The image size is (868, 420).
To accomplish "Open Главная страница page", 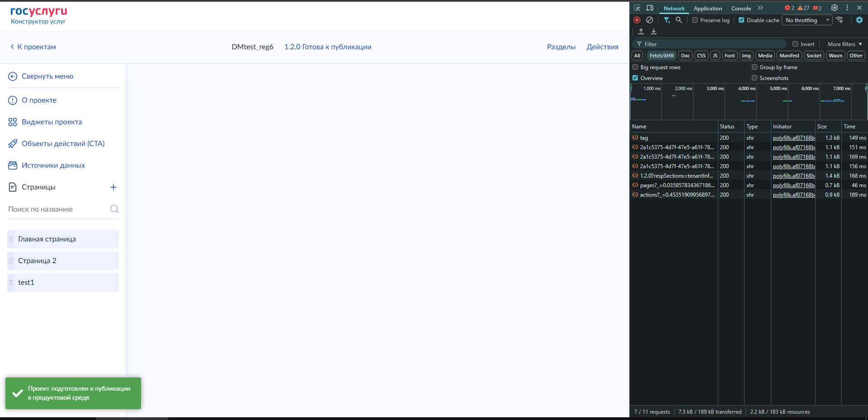I will [x=63, y=239].
